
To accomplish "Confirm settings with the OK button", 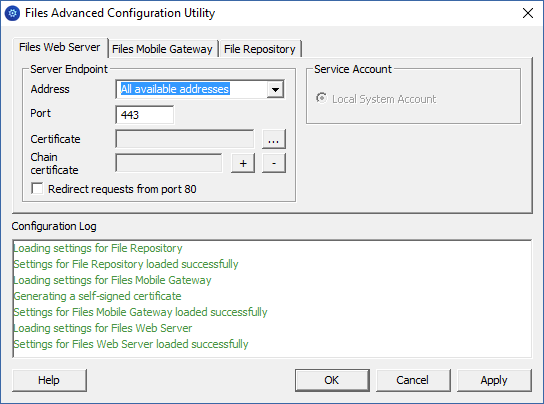I will click(x=332, y=380).
